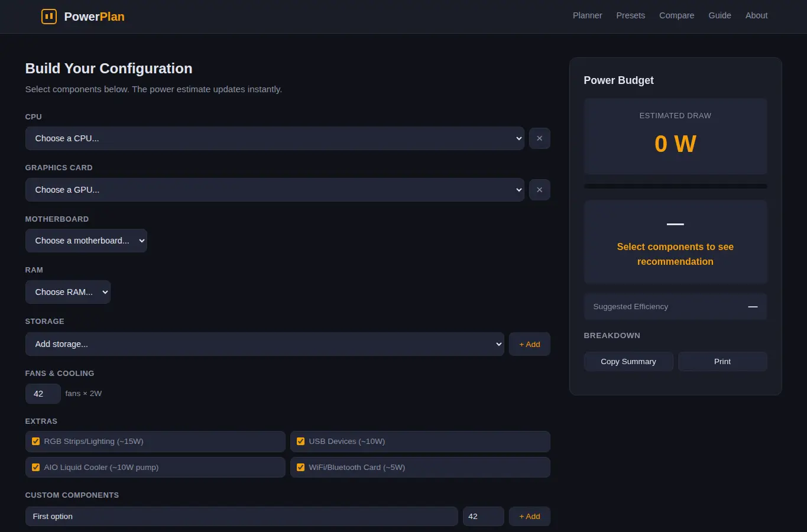The height and width of the screenshot is (532, 807).
Task: Focus the fan count input field
Action: pos(43,394)
